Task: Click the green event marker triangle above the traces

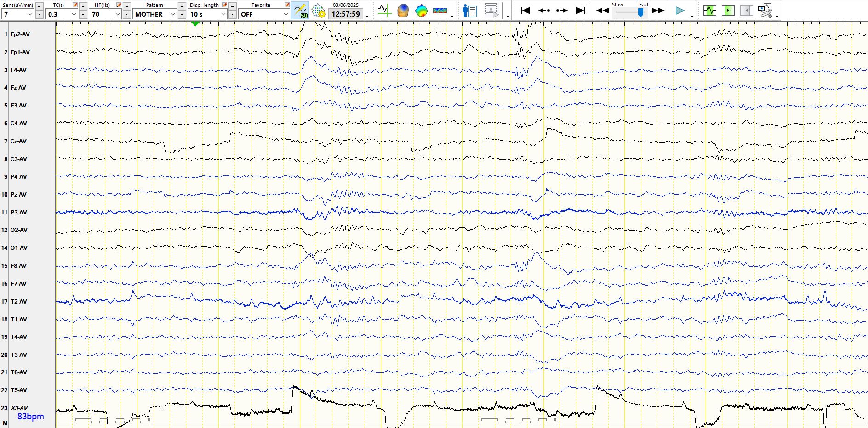Action: pyautogui.click(x=195, y=23)
